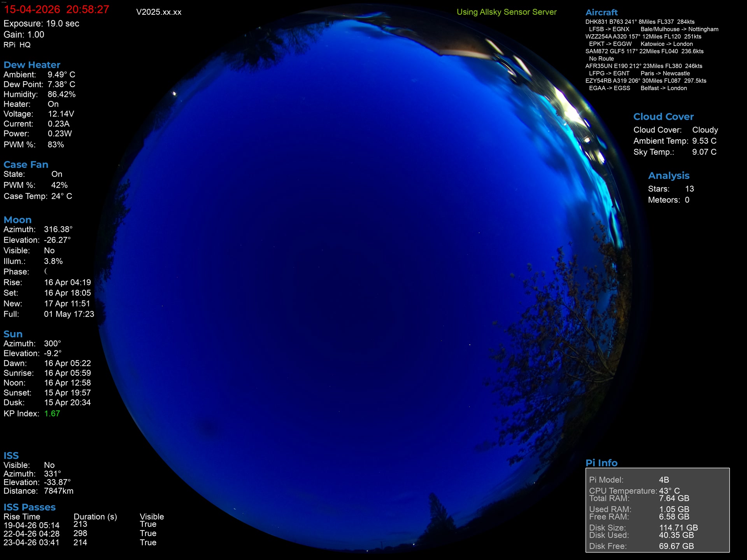This screenshot has width=747, height=560.
Task: Select the 19-04-26 05:14 ISS pass row
Action: click(32, 525)
